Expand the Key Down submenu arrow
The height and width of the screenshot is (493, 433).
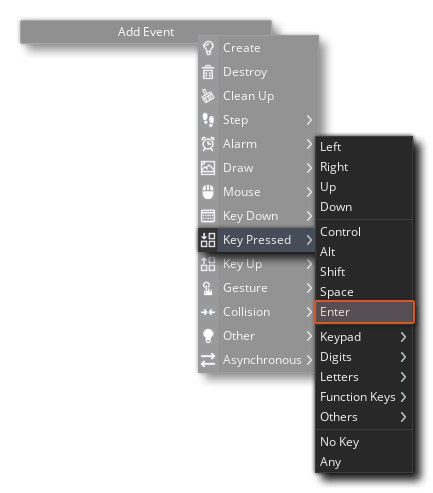coord(309,216)
